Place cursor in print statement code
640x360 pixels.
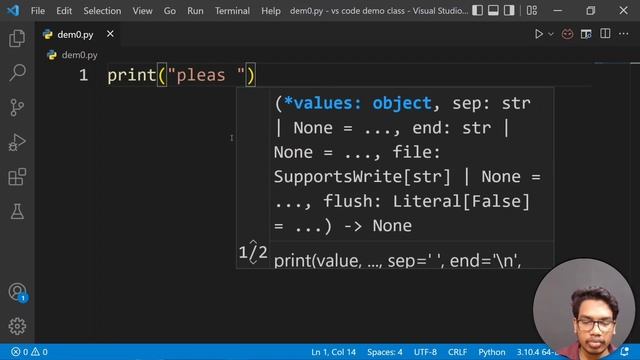pos(181,75)
